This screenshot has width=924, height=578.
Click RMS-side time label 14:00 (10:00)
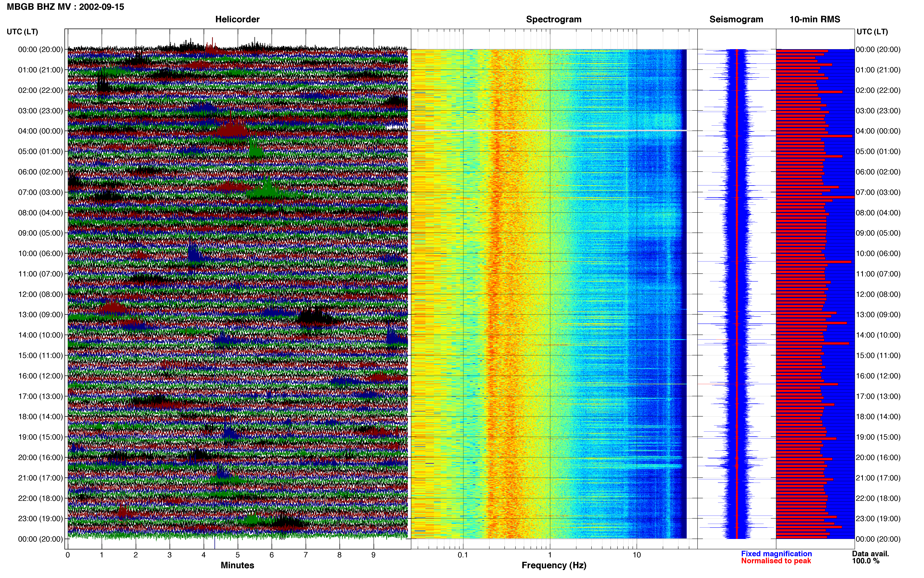tap(878, 335)
